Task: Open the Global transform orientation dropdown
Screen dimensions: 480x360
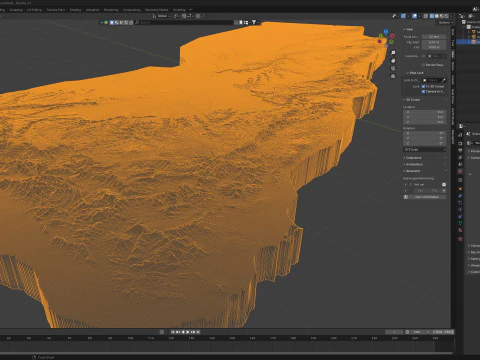Action: pos(161,16)
